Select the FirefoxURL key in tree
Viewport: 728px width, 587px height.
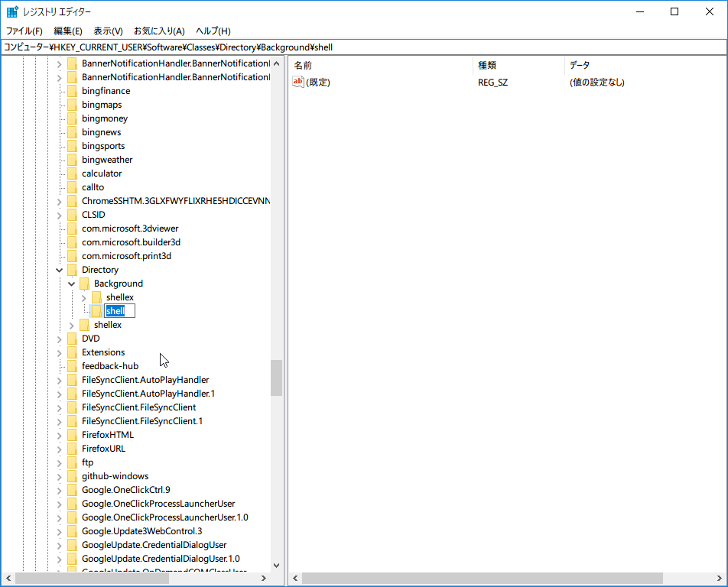click(x=103, y=449)
